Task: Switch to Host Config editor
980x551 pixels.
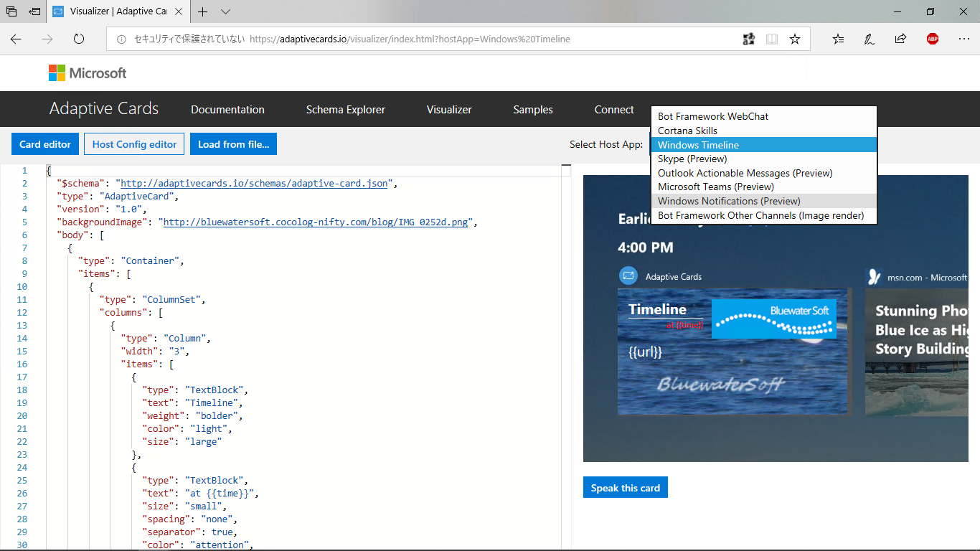Action: pyautogui.click(x=134, y=144)
